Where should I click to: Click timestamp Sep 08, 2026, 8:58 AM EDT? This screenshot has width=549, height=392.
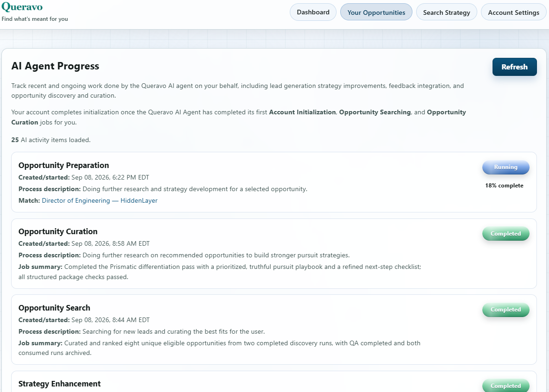pyautogui.click(x=110, y=243)
